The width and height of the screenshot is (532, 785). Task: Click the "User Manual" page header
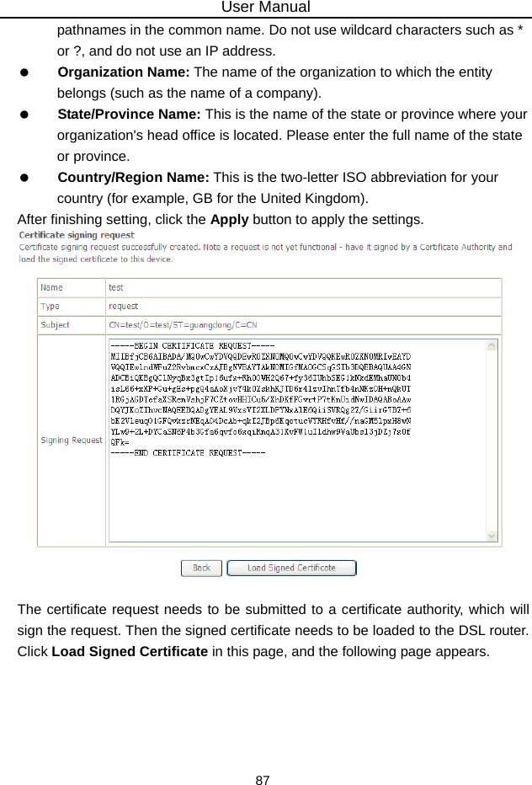(x=266, y=7)
